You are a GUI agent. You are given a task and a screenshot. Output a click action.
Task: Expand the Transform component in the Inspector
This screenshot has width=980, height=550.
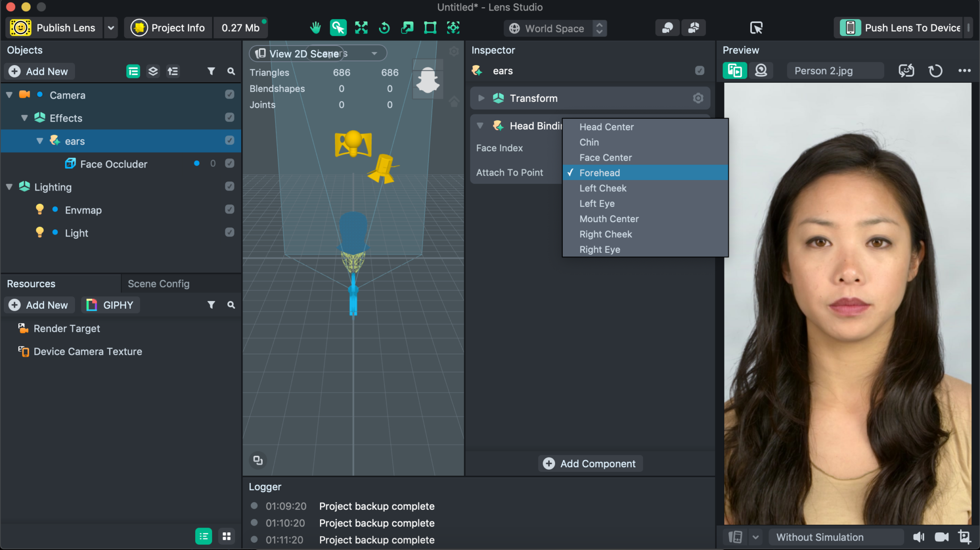coord(481,98)
